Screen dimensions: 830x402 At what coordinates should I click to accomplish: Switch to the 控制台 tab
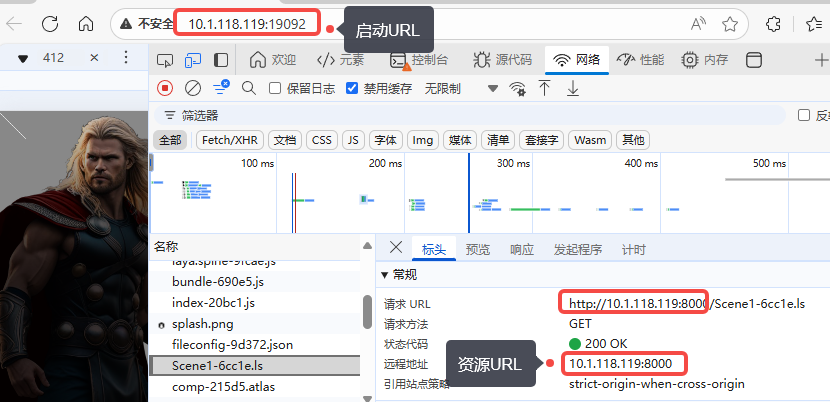(420, 60)
